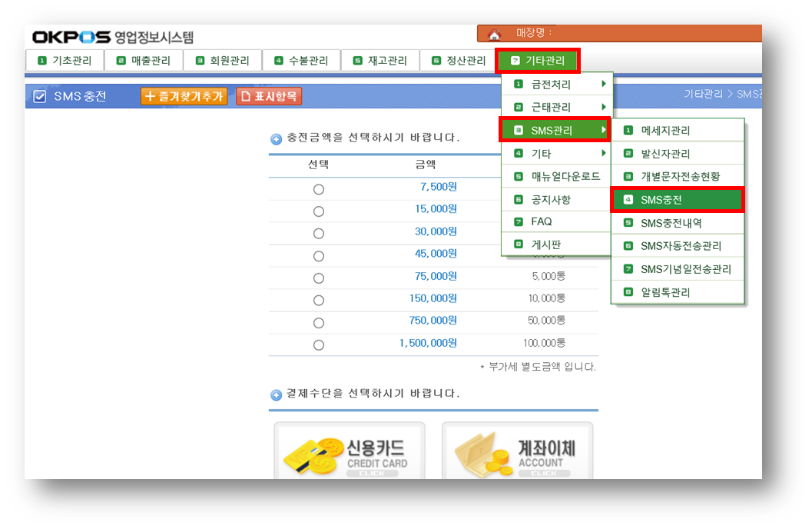Screen dimensions: 812x529
Task: Click the 즐겨찾기추가 button
Action: click(x=184, y=96)
